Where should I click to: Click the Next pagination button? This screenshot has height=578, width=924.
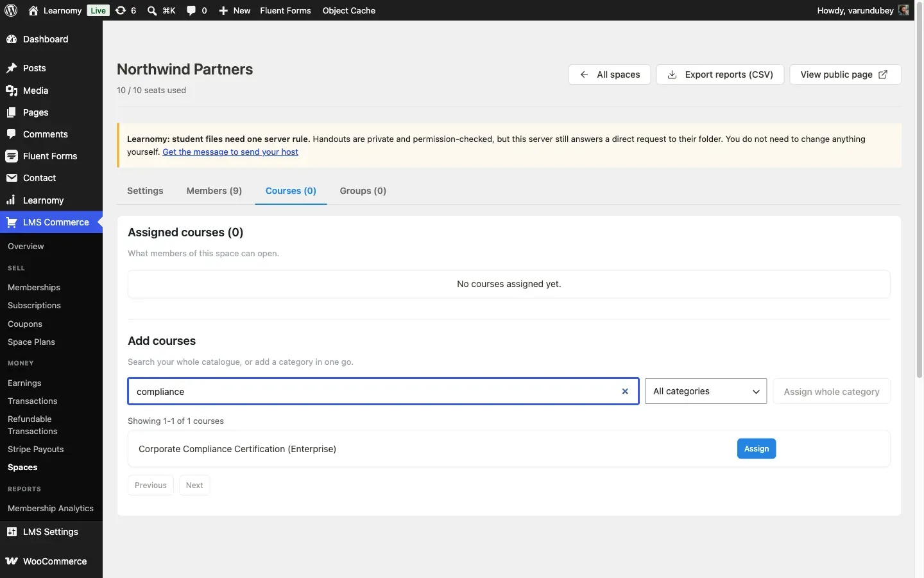(194, 486)
